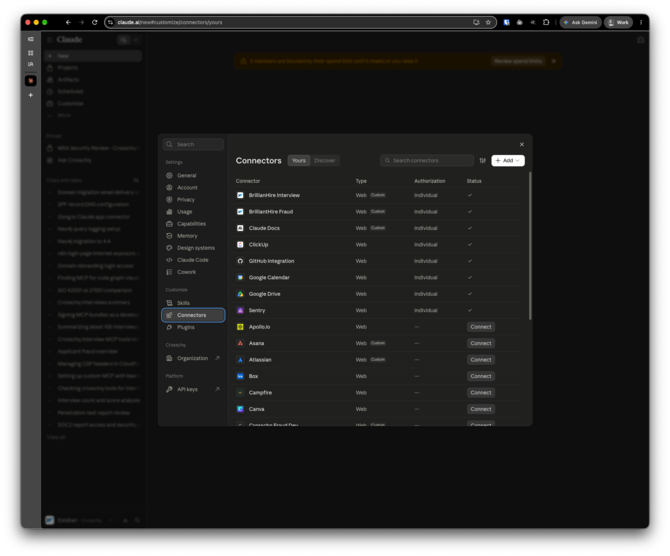Connect the Apollo.io connector

(481, 327)
